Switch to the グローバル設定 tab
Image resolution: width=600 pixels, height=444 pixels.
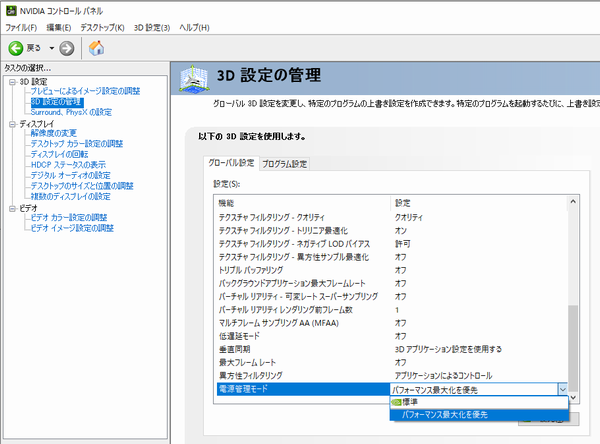coord(231,163)
